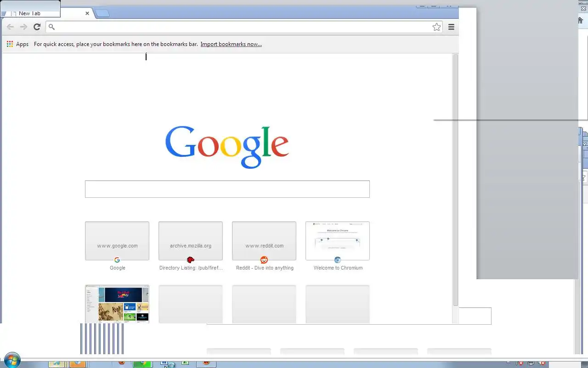This screenshot has width=588, height=368.
Task: Click the Google logo
Action: (227, 147)
